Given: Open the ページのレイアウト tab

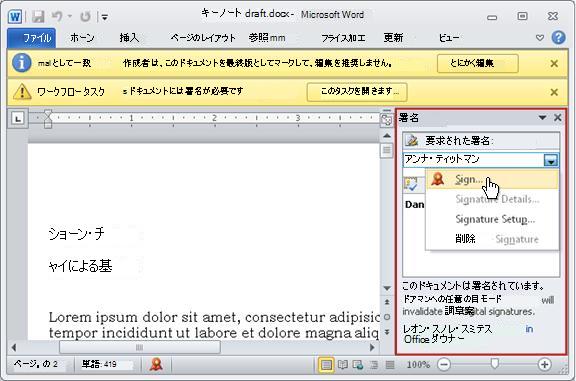Looking at the screenshot, I should pyautogui.click(x=203, y=37).
